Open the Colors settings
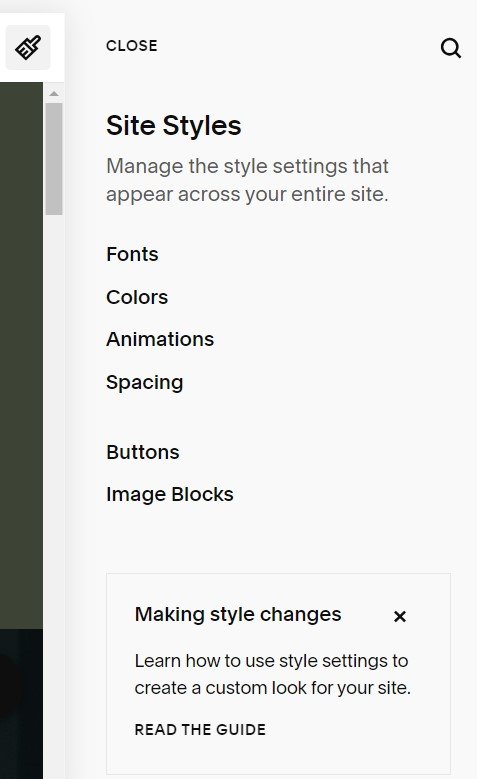 (137, 297)
